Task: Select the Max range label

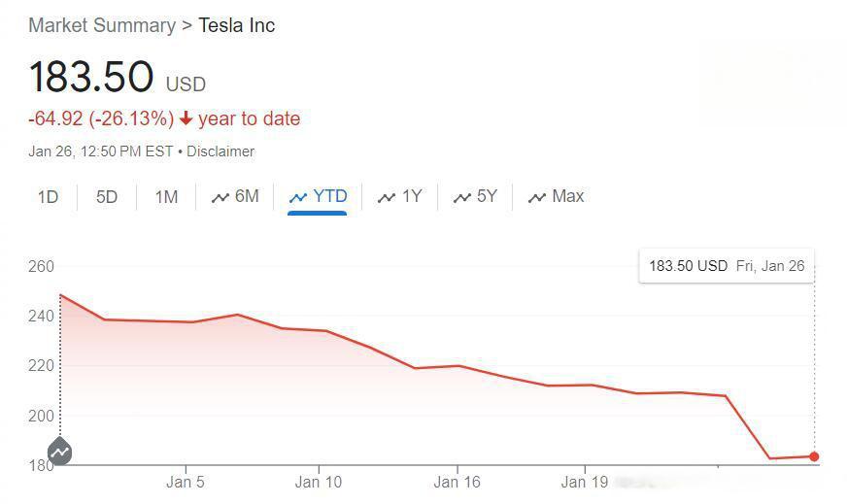Action: [x=567, y=196]
